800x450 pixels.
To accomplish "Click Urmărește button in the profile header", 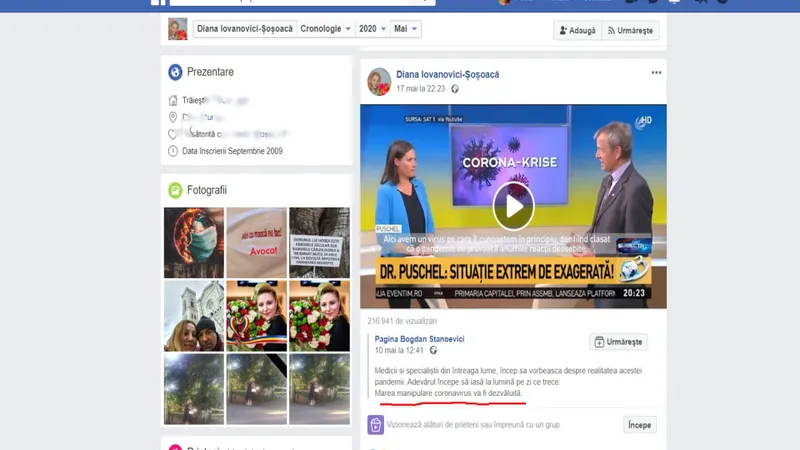I will [630, 31].
